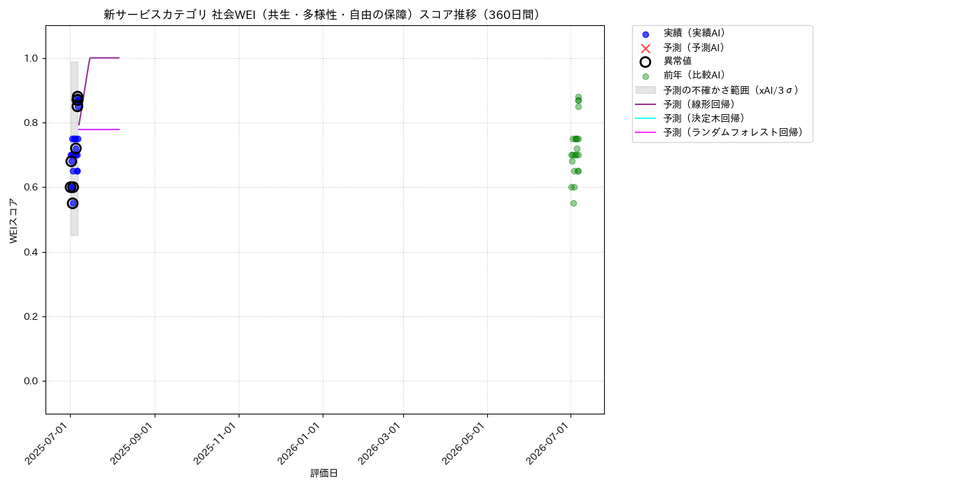This screenshot has height=490, width=980.
Task: Click legend label 予測（線形回帰）
Action: click(701, 104)
